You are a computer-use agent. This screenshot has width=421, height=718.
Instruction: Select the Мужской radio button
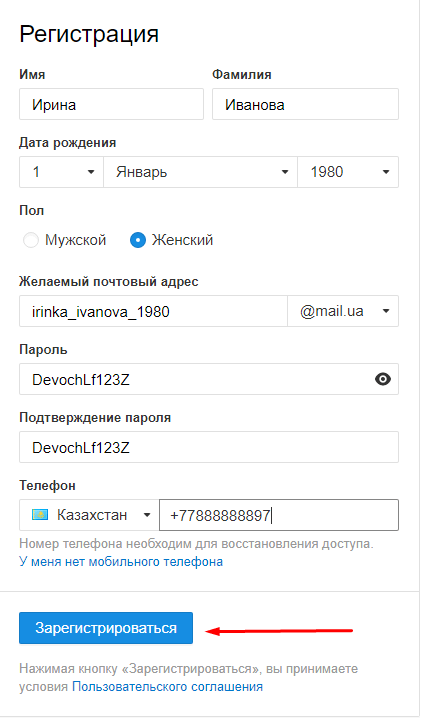[31, 240]
